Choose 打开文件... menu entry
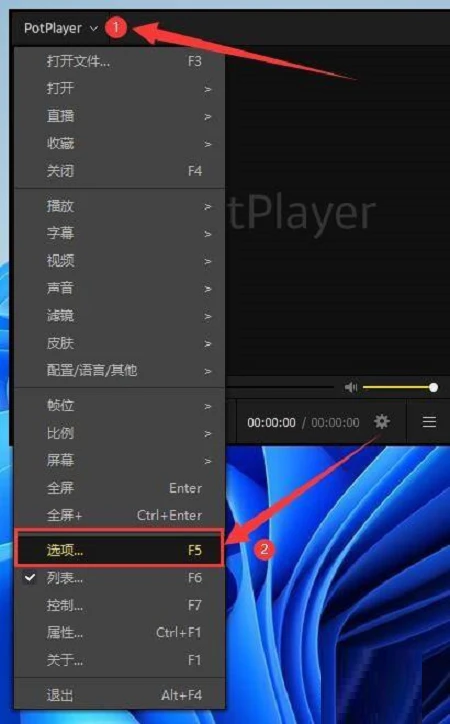This screenshot has width=450, height=724. 120,61
